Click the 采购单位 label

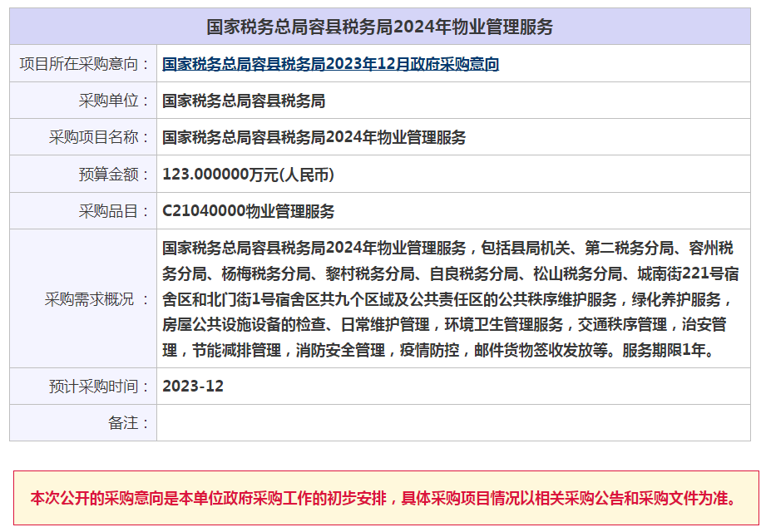(x=115, y=101)
